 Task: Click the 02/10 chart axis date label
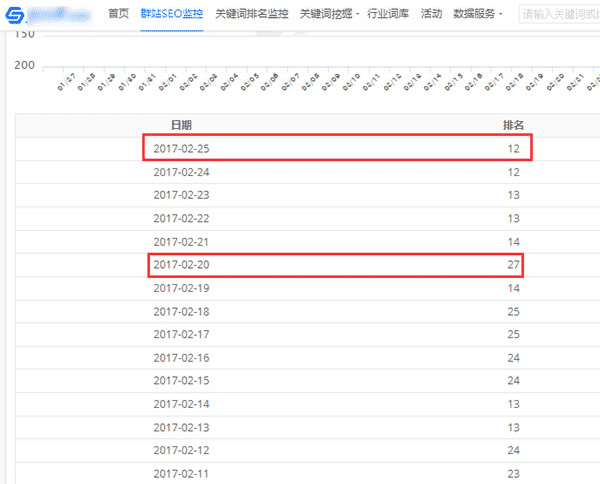[351, 82]
